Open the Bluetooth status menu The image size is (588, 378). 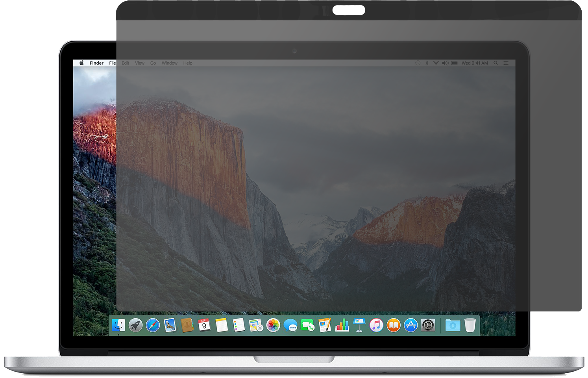(x=427, y=63)
